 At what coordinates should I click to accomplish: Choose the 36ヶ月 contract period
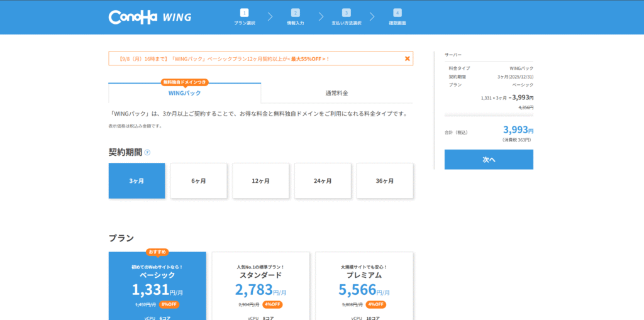pyautogui.click(x=385, y=180)
